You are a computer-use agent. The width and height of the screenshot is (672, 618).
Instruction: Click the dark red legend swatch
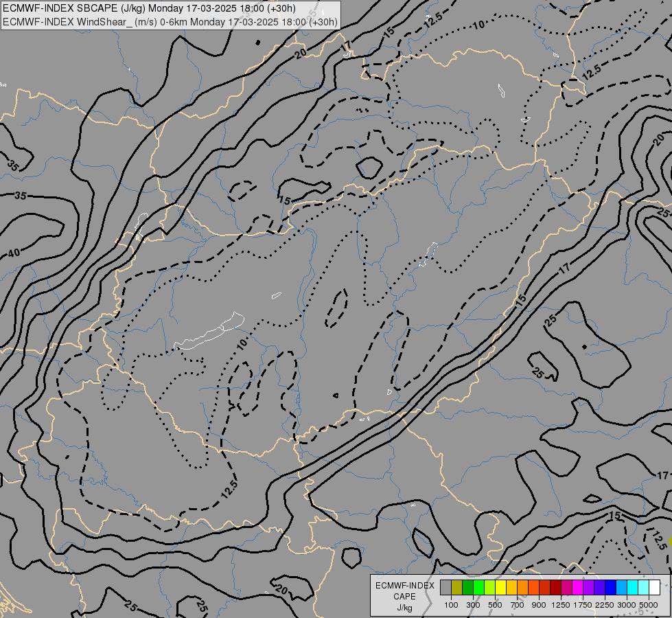[x=555, y=587]
